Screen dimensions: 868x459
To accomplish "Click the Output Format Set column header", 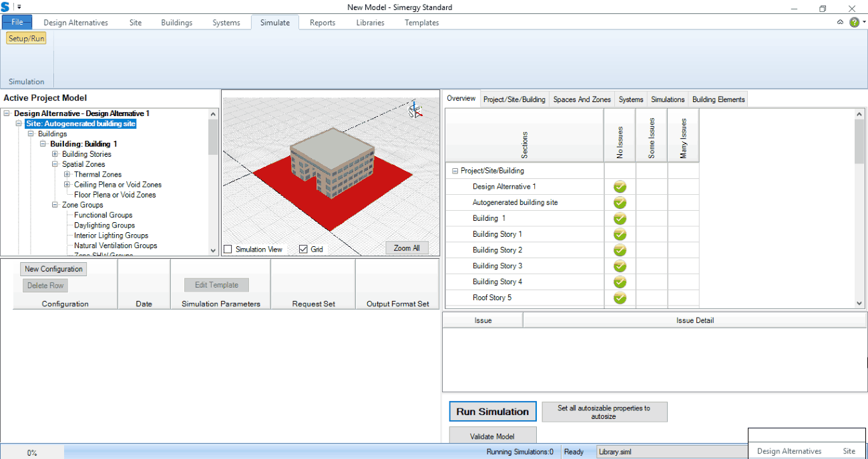I will coord(398,304).
